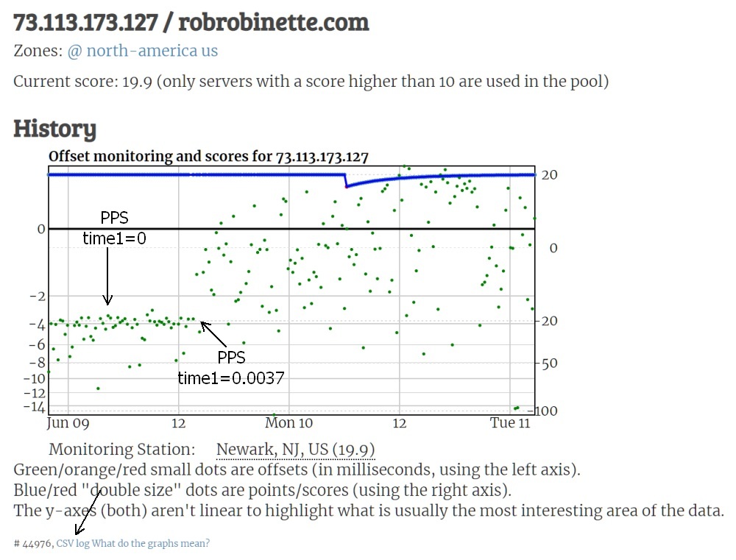Click the '-8' left axis label
Image resolution: width=736 pixels, height=560 pixels.
coord(38,363)
